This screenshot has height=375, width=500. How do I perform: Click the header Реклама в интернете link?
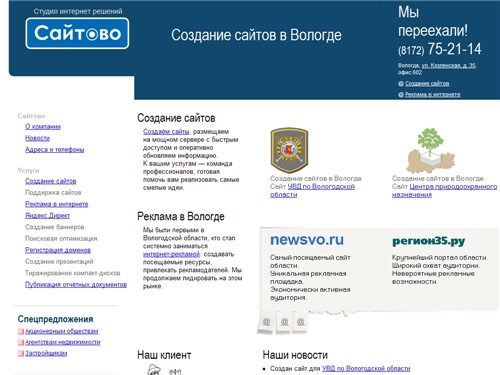coord(433,95)
